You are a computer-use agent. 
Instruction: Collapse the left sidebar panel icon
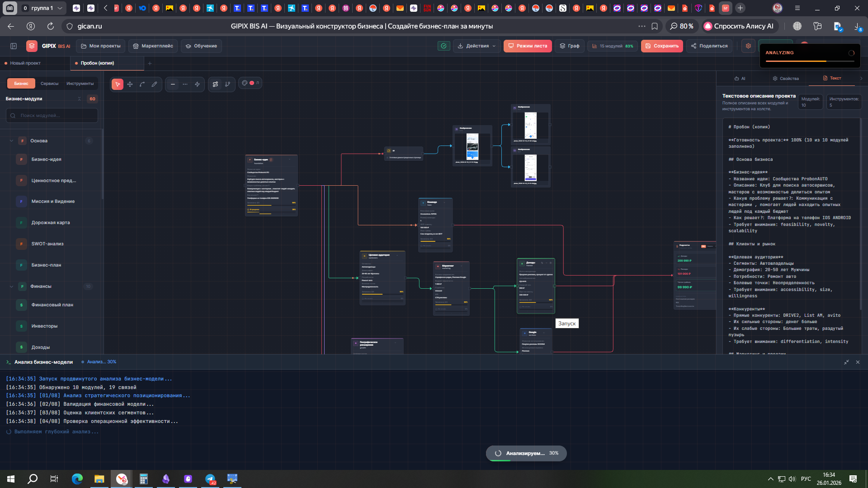[14, 46]
